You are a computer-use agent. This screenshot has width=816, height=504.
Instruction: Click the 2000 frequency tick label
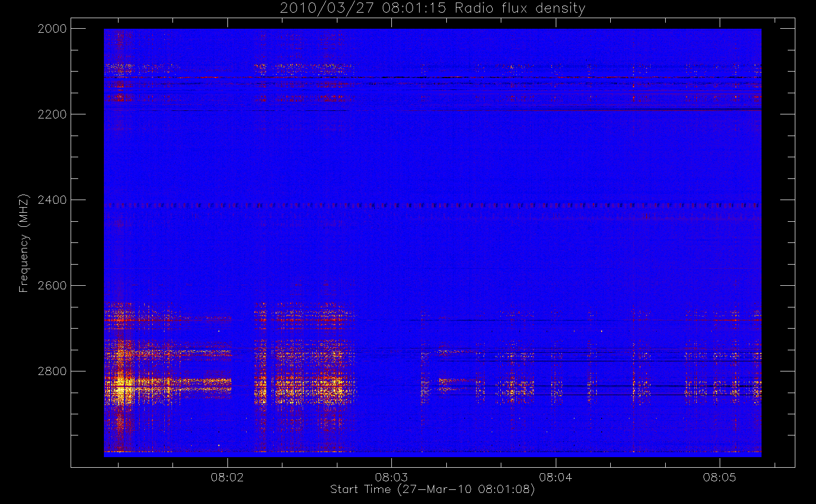click(x=52, y=29)
